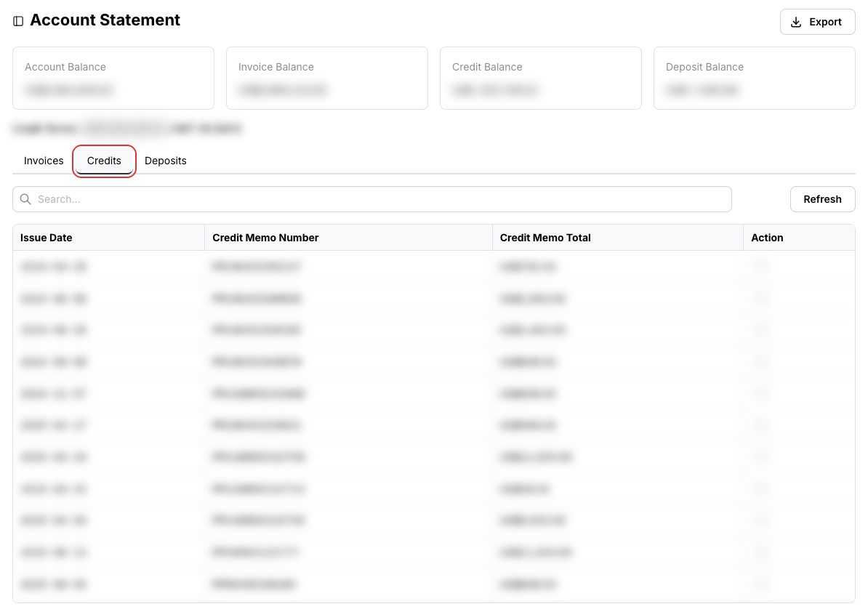Click the Deposit Balance card label

704,67
